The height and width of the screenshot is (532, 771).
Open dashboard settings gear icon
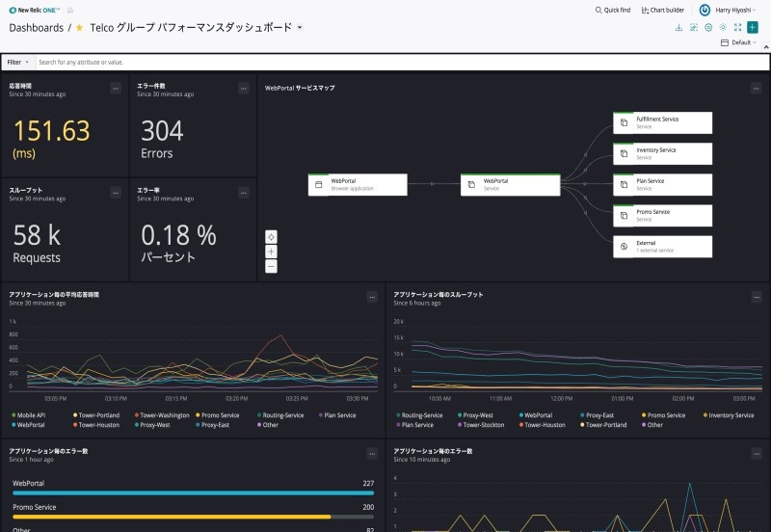708,28
